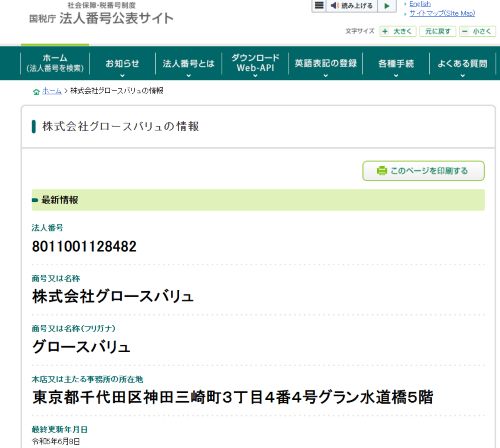The height and width of the screenshot is (448, 500).
Task: Decrease text size with 小さく button
Action: pyautogui.click(x=477, y=31)
